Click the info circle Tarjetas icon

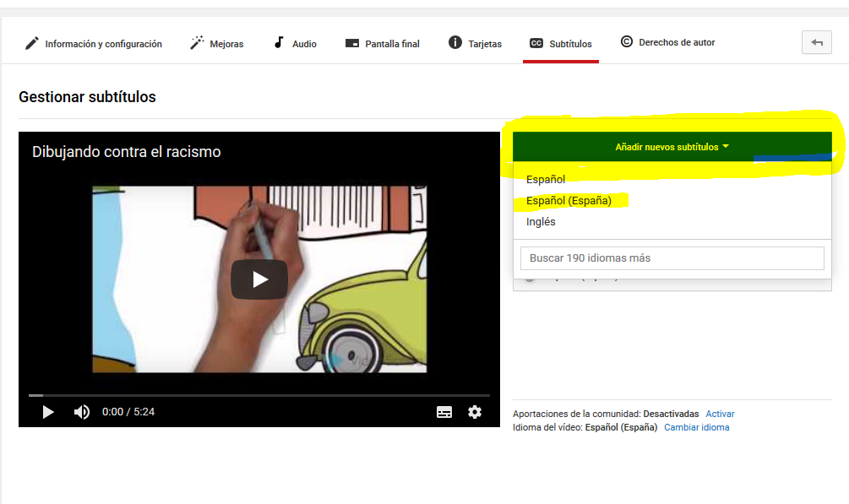tap(454, 42)
